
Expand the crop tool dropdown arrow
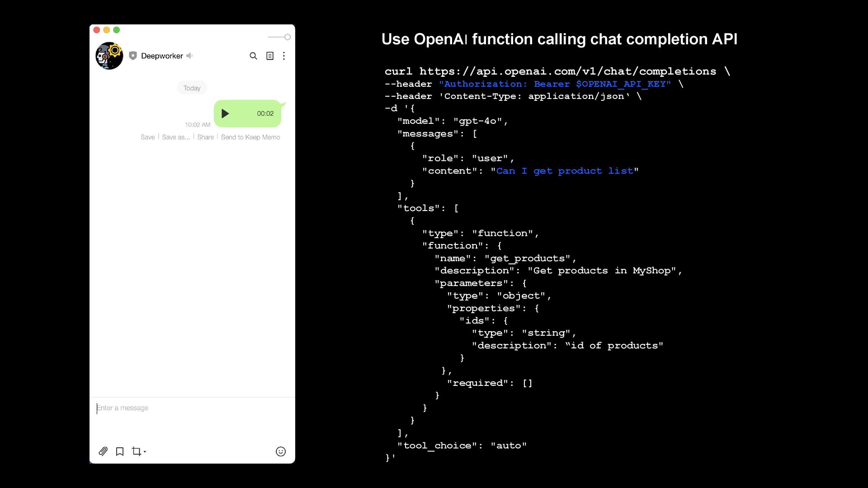pos(145,451)
